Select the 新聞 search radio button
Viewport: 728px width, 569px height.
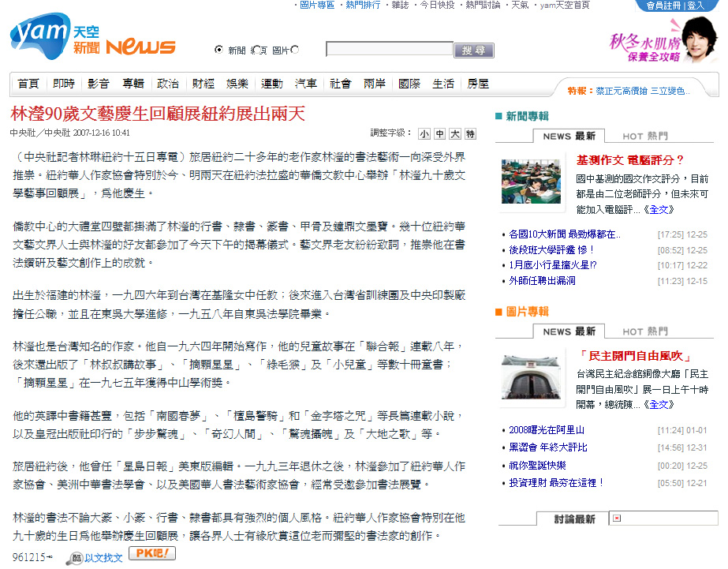219,50
